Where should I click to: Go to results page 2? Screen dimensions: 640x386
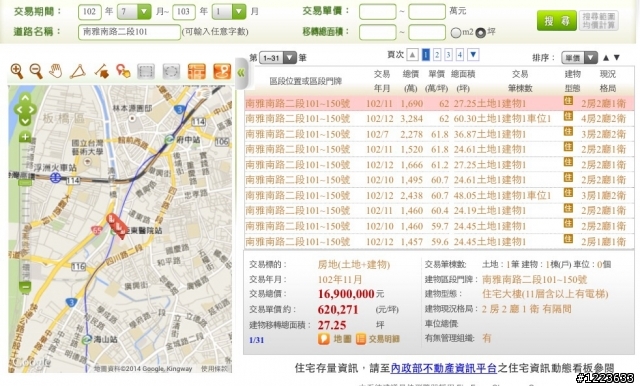point(437,54)
